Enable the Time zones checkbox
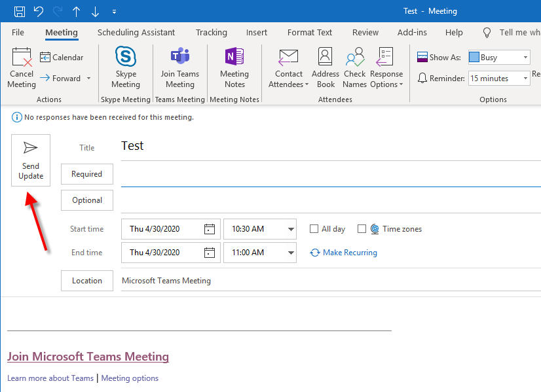The height and width of the screenshot is (392, 541). (x=362, y=228)
